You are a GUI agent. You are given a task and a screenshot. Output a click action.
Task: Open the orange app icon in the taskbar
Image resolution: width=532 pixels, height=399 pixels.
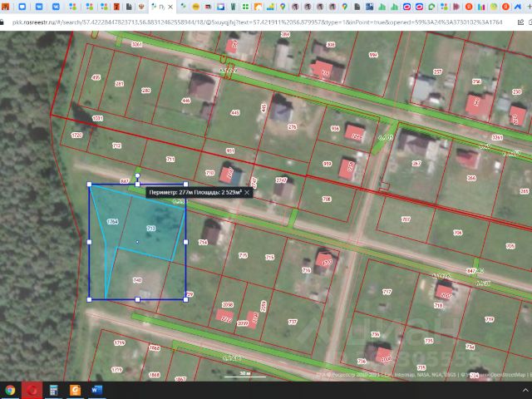[75, 389]
